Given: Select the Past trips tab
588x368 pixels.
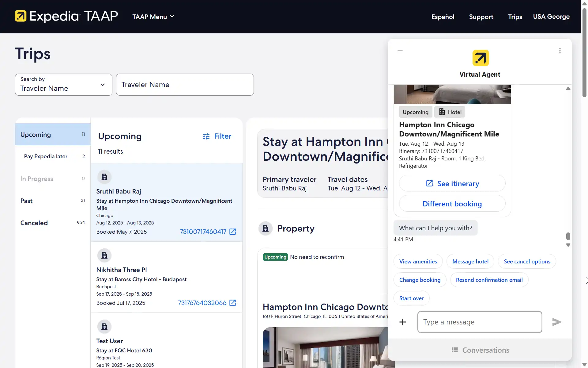Looking at the screenshot, I should [x=53, y=201].
